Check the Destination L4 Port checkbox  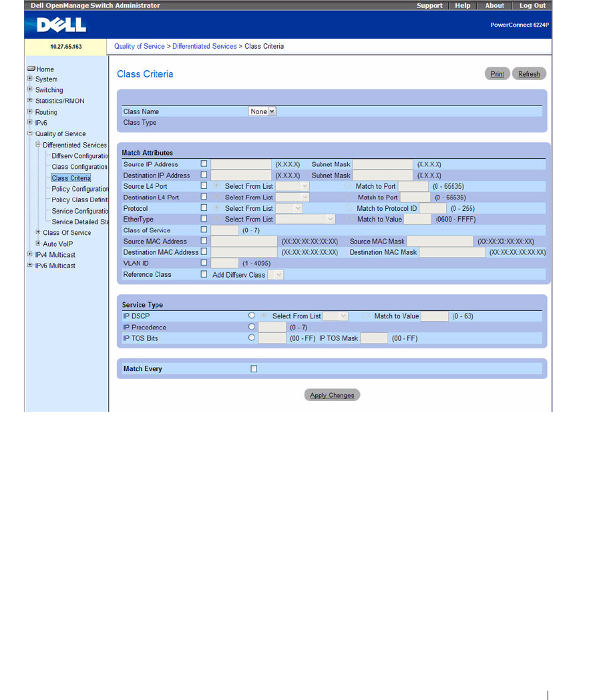click(x=204, y=197)
